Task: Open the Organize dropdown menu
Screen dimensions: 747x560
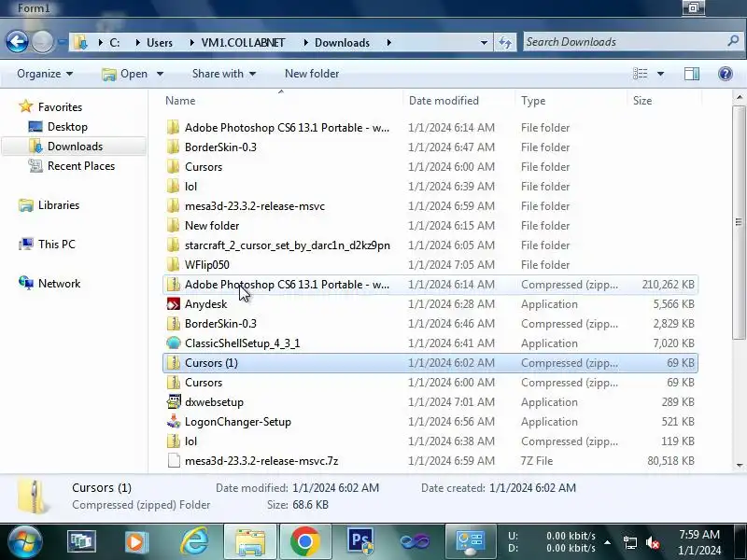Action: pyautogui.click(x=45, y=74)
